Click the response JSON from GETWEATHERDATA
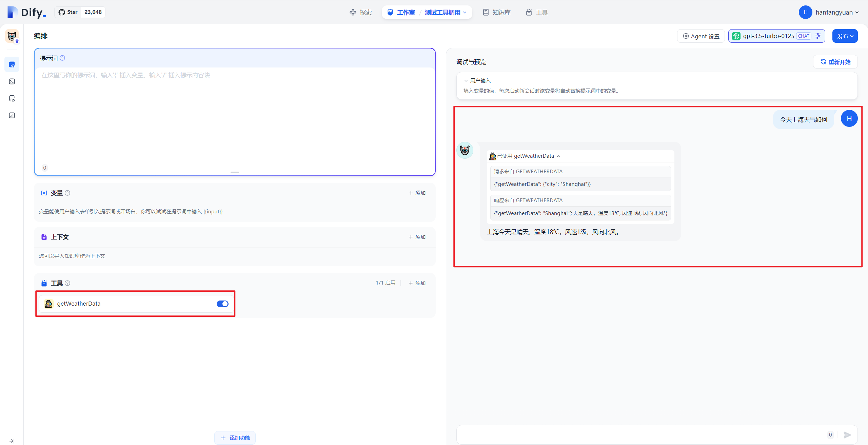 (x=580, y=213)
